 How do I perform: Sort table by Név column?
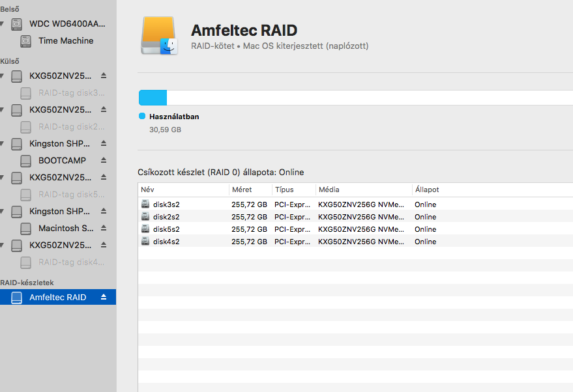click(184, 189)
